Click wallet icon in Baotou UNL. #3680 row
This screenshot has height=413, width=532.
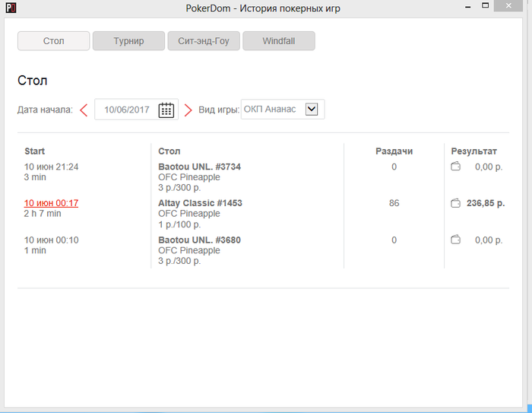[455, 240]
